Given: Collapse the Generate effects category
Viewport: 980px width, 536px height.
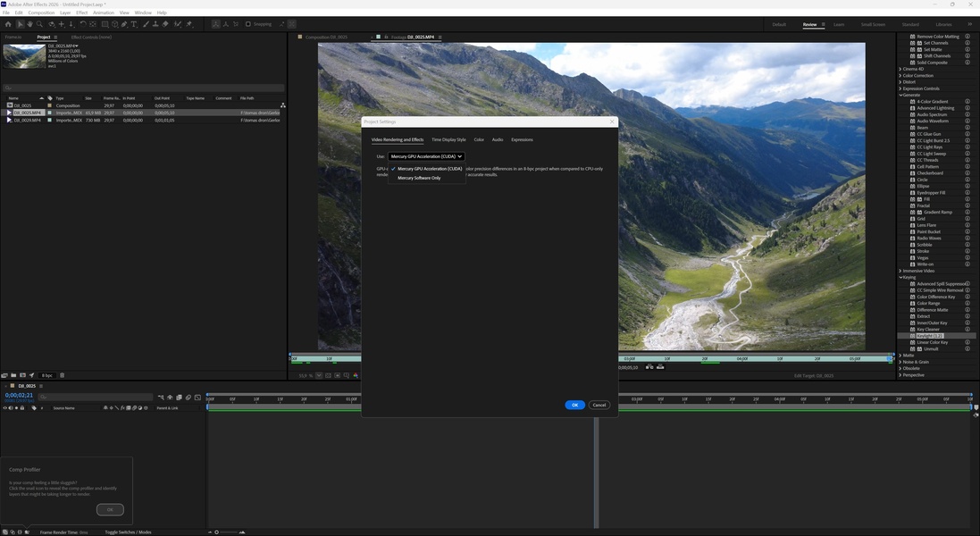Looking at the screenshot, I should (900, 95).
